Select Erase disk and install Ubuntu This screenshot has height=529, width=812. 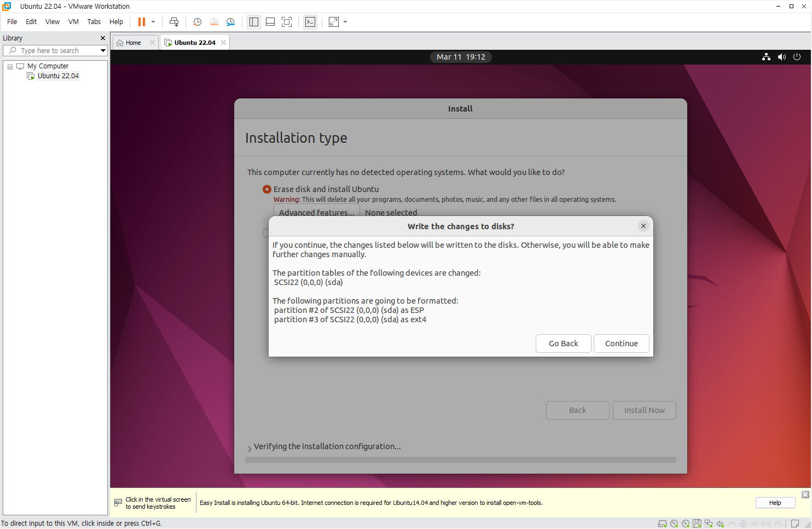pyautogui.click(x=267, y=189)
